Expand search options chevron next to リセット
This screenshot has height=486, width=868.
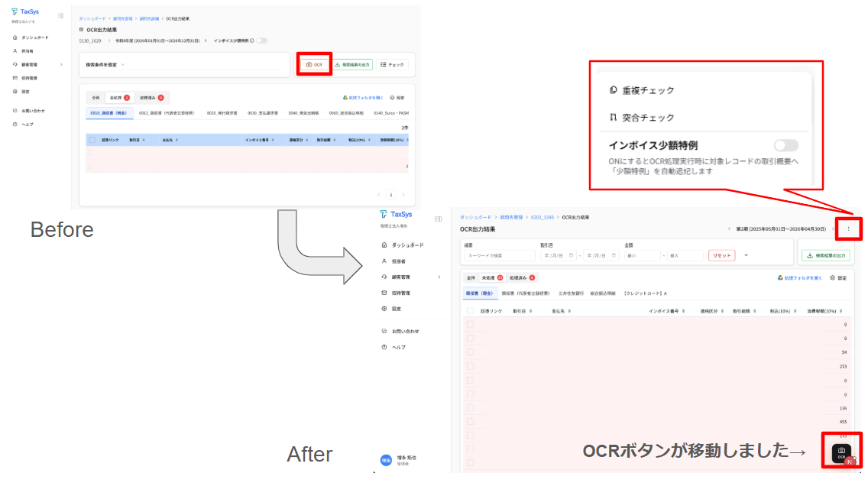coord(746,256)
